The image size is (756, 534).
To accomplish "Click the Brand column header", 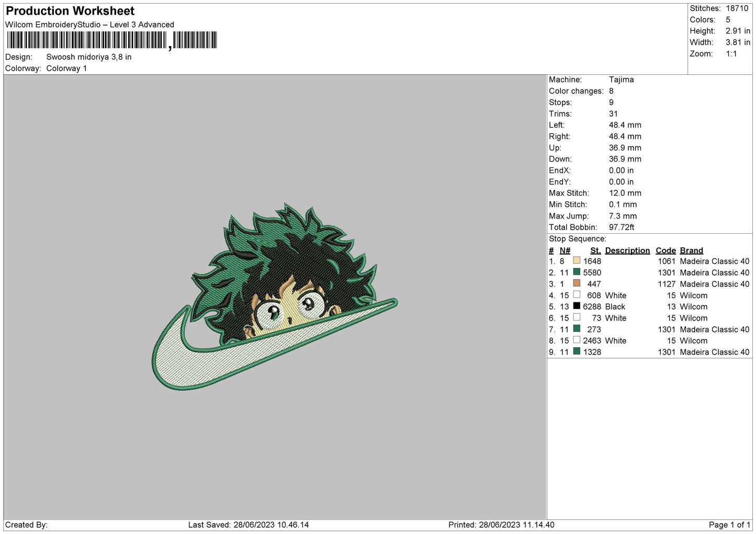I will 691,251.
